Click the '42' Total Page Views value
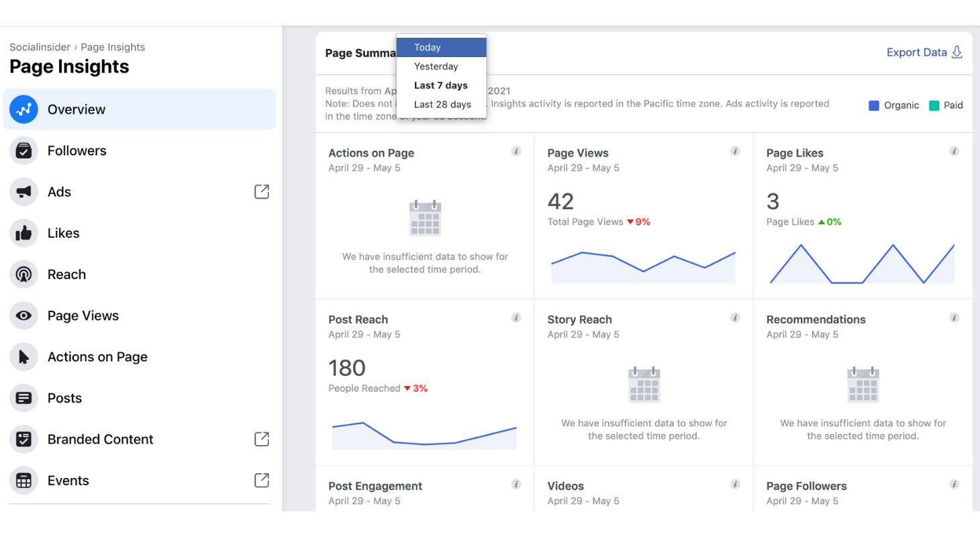Image resolution: width=980 pixels, height=537 pixels. pyautogui.click(x=560, y=201)
